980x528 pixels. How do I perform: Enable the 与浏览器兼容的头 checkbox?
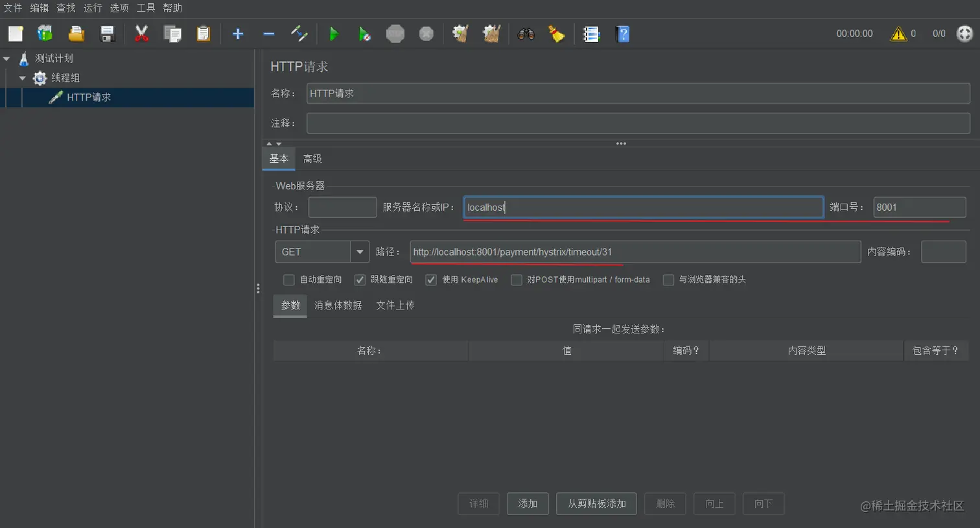click(x=668, y=280)
